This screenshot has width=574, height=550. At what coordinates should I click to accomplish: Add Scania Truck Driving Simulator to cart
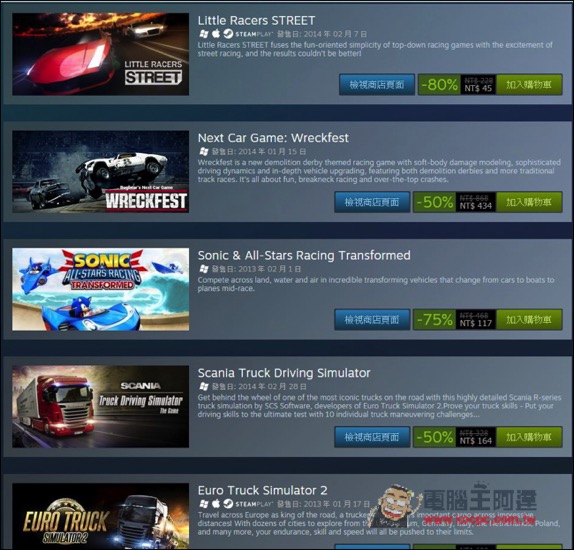[x=529, y=437]
